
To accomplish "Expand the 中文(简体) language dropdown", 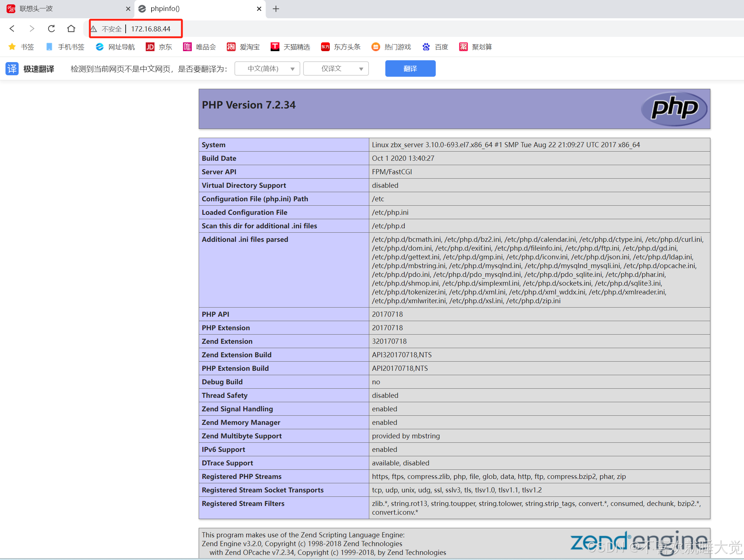I will 267,69.
